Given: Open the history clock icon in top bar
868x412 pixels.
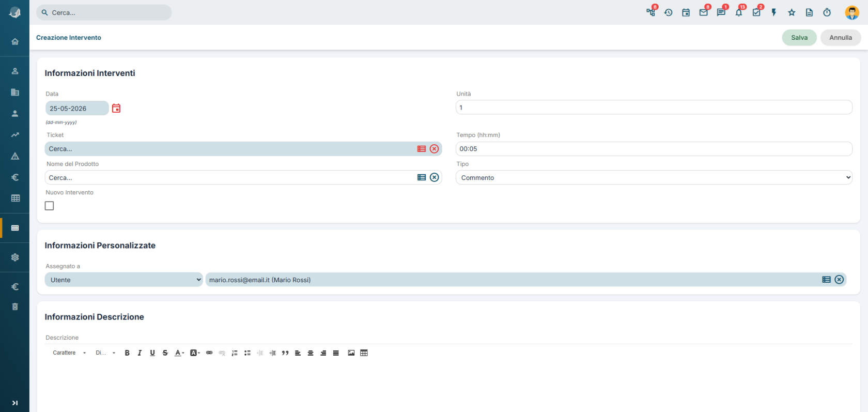Looking at the screenshot, I should click(x=669, y=12).
